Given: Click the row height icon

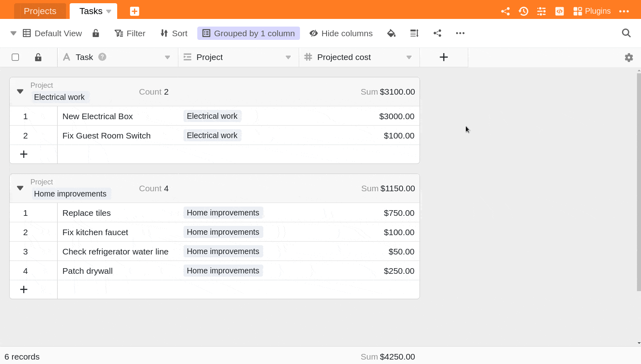Looking at the screenshot, I should click(414, 33).
